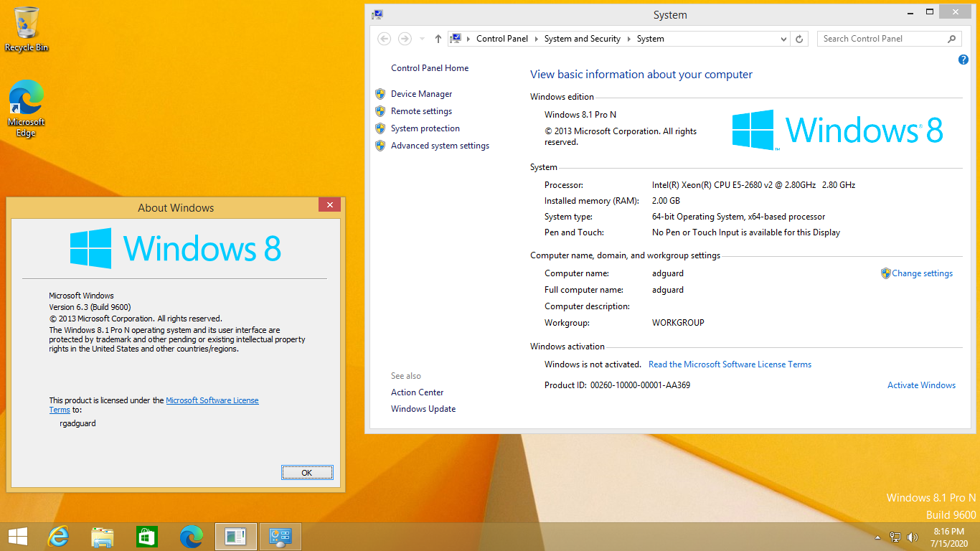Minimize the System window
This screenshot has height=551, width=980.
tap(910, 12)
